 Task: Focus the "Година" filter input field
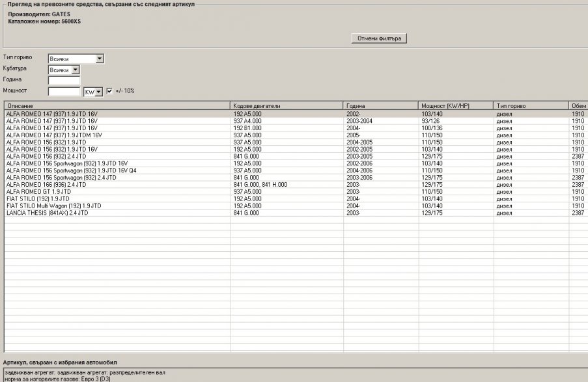click(x=64, y=81)
